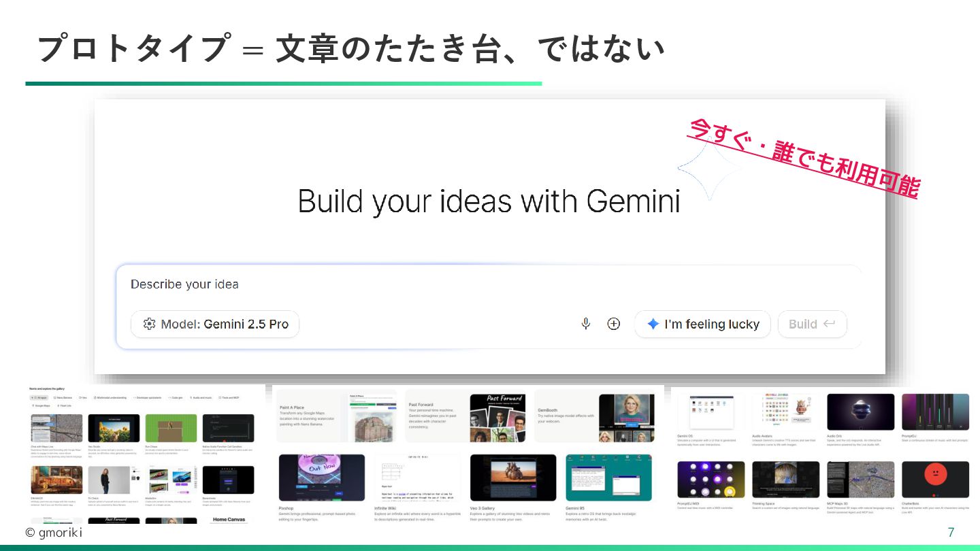Viewport: 980px width, 551px height.
Task: Open the Chat with Maps Live thumbnail
Action: tap(56, 428)
